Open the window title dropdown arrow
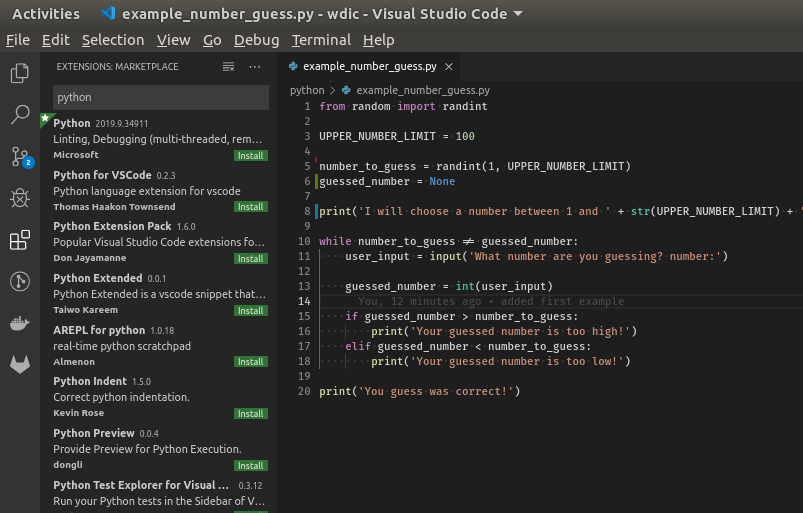The width and height of the screenshot is (803, 513). point(518,14)
